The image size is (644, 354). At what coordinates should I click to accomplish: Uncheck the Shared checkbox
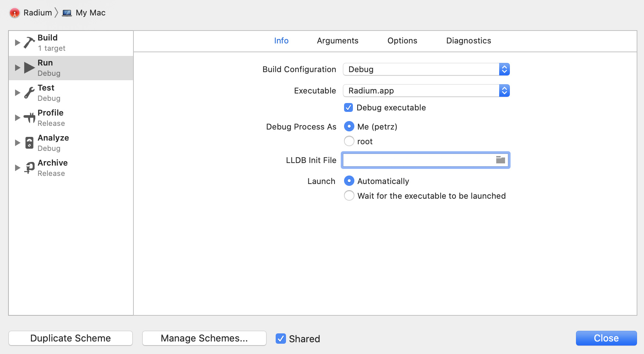click(x=281, y=339)
